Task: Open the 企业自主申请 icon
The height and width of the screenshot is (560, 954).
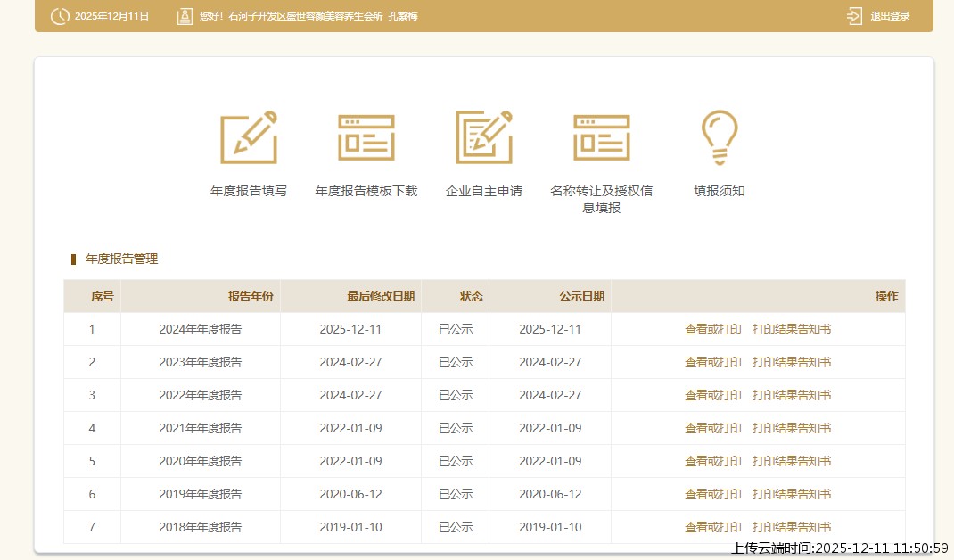Action: pos(484,137)
